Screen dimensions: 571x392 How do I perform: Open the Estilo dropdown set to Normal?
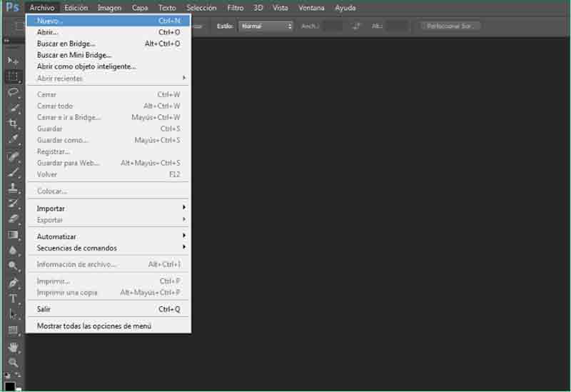[266, 26]
